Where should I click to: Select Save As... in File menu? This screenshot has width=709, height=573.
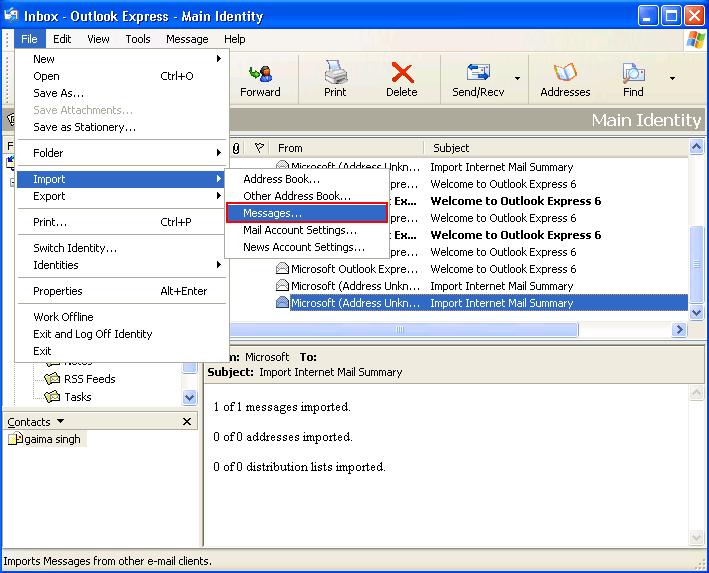(121, 93)
